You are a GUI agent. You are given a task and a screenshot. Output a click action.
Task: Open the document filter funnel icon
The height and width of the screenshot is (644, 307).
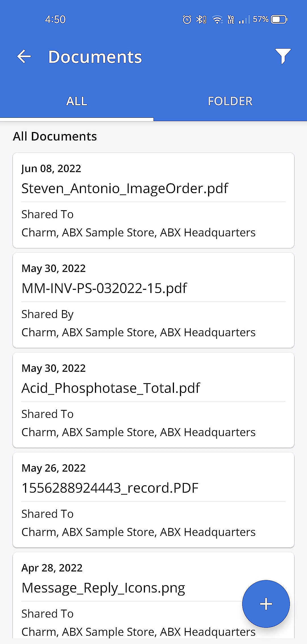tap(283, 56)
